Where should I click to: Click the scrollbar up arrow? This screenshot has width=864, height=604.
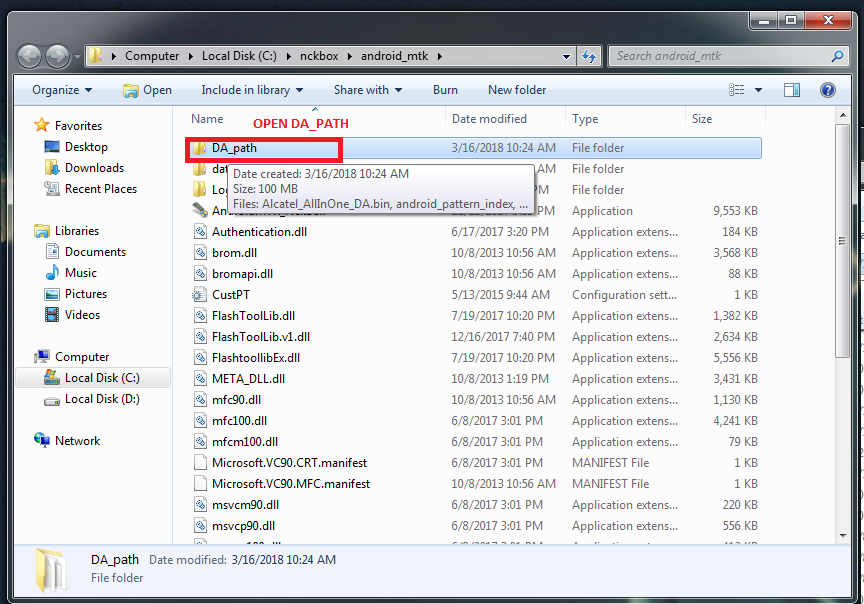(843, 115)
